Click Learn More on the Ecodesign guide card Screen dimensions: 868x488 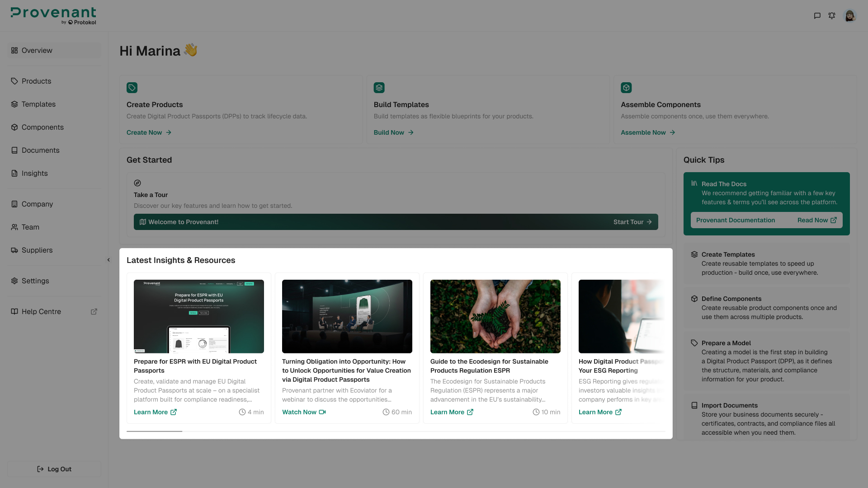click(452, 412)
